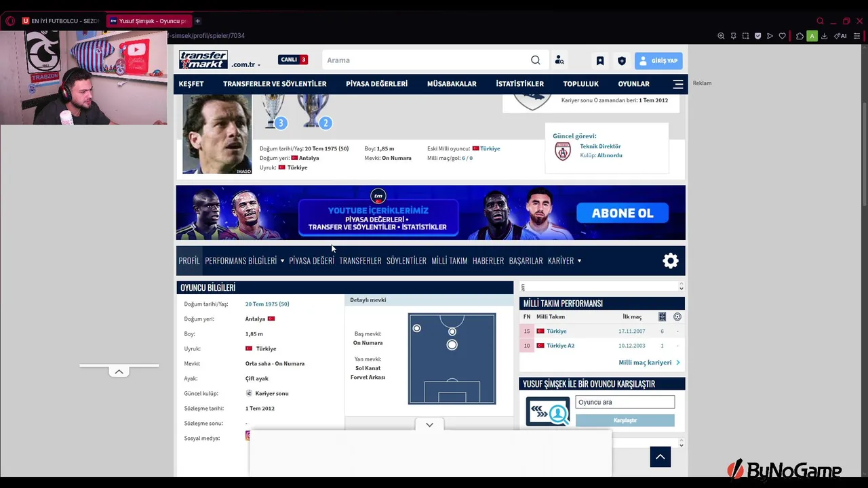Expand the .com.tr domain dropdown

point(245,65)
